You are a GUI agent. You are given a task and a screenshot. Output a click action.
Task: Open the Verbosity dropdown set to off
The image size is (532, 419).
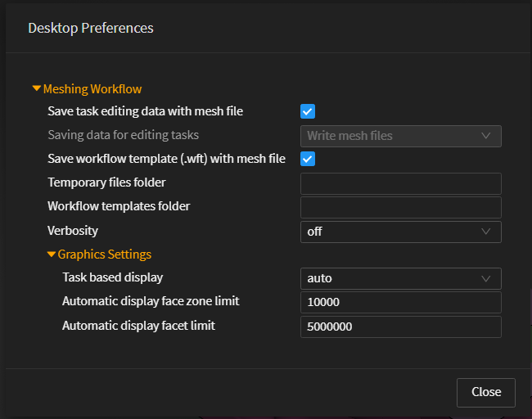point(400,232)
